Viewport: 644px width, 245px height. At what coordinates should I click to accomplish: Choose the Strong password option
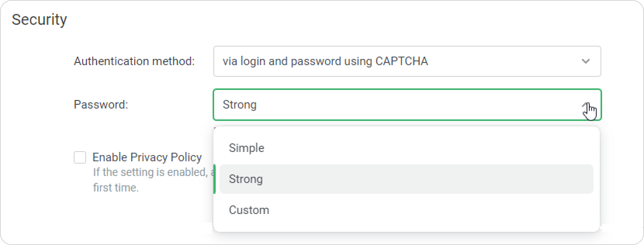(x=246, y=179)
